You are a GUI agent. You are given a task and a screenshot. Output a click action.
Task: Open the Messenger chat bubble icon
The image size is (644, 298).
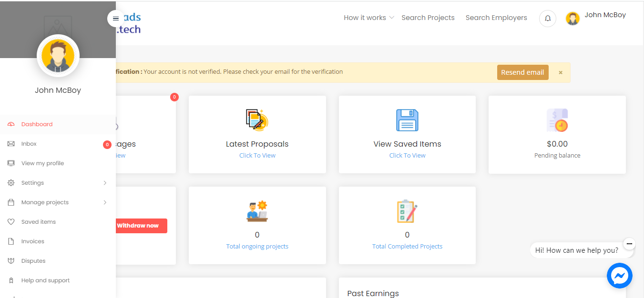click(619, 276)
